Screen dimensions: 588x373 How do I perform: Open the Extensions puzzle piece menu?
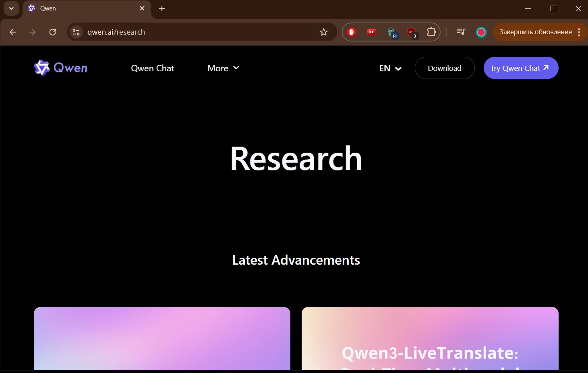(431, 32)
